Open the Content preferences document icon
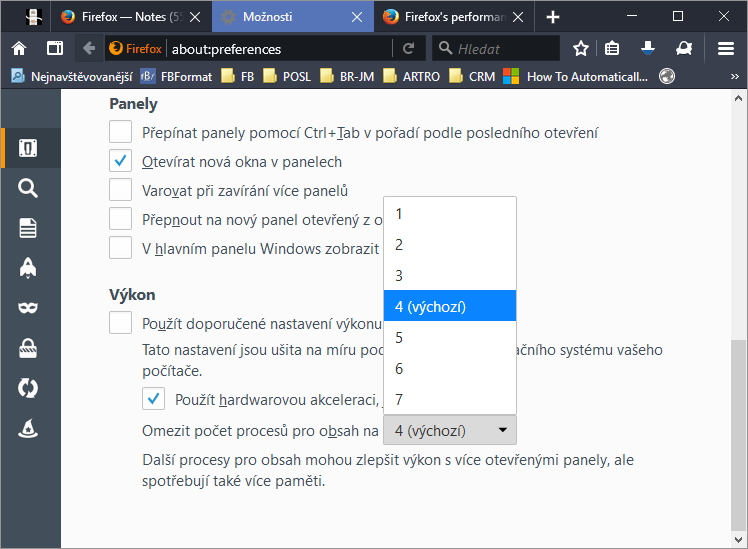The width and height of the screenshot is (748, 549). pyautogui.click(x=28, y=228)
